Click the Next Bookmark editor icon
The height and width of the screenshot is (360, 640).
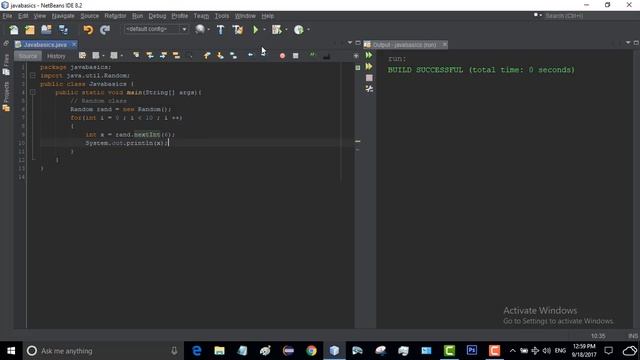click(220, 56)
